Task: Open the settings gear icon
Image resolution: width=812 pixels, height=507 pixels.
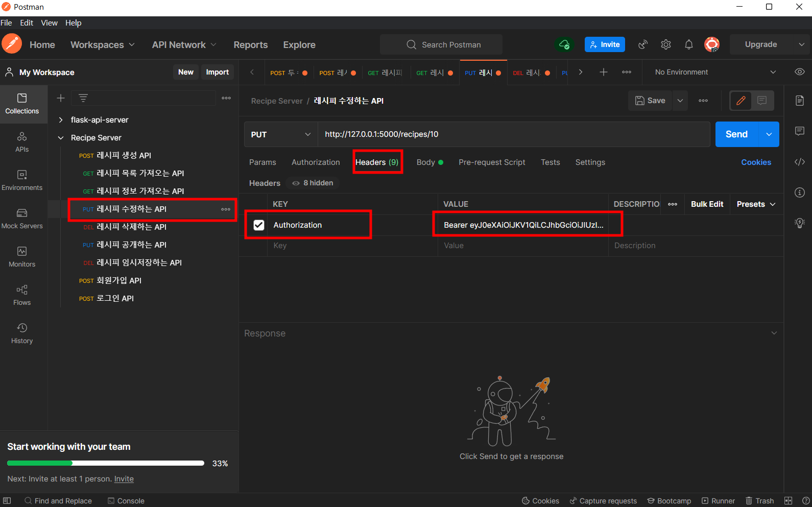Action: [x=666, y=44]
